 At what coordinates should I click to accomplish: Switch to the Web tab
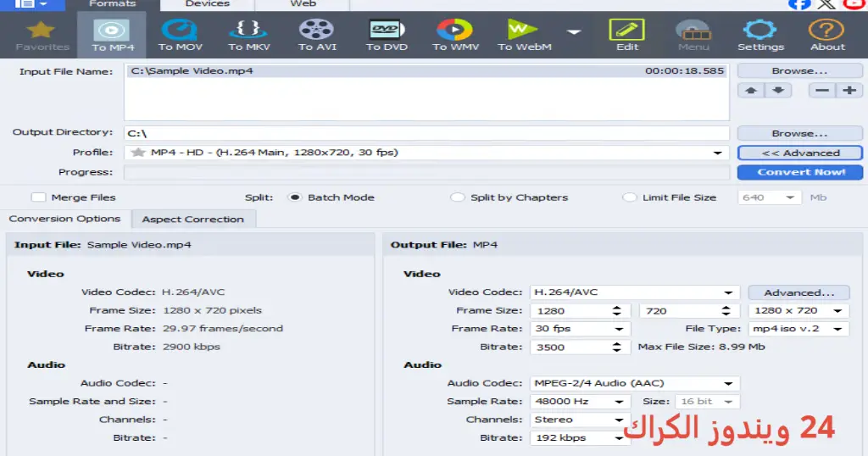pyautogui.click(x=303, y=4)
